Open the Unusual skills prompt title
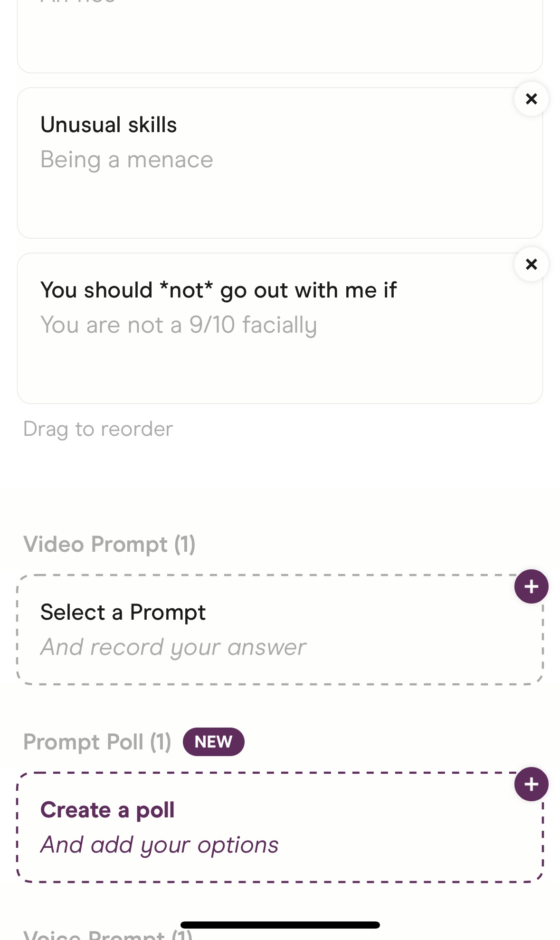The image size is (560, 940). [109, 125]
